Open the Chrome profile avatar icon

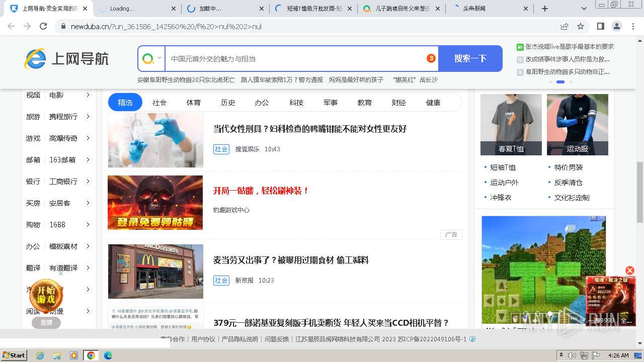(616, 26)
